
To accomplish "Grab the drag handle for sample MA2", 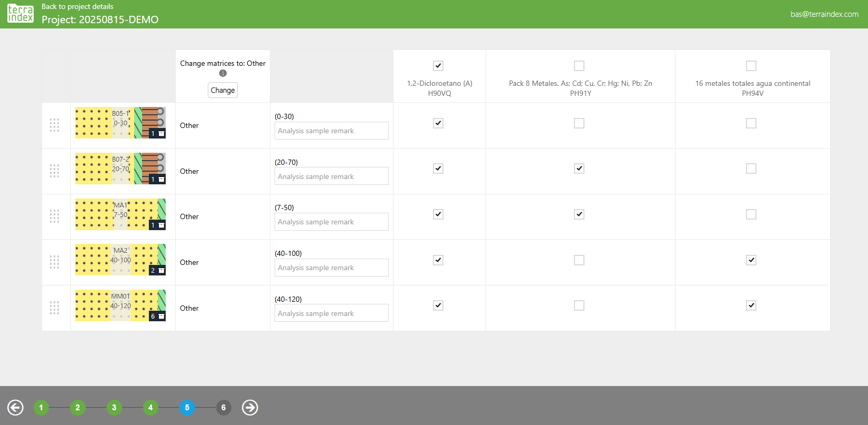I will 54,262.
